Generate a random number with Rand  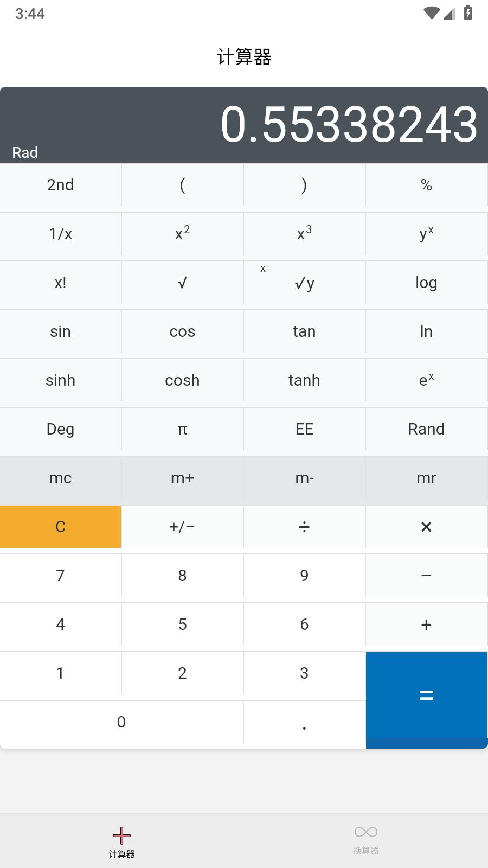[x=426, y=429]
